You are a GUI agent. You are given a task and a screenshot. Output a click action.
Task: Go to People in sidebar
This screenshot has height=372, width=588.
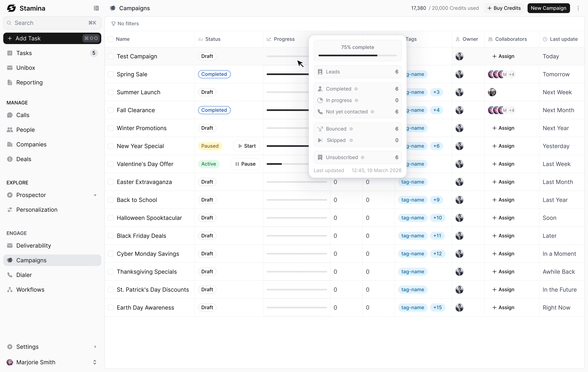pos(25,130)
